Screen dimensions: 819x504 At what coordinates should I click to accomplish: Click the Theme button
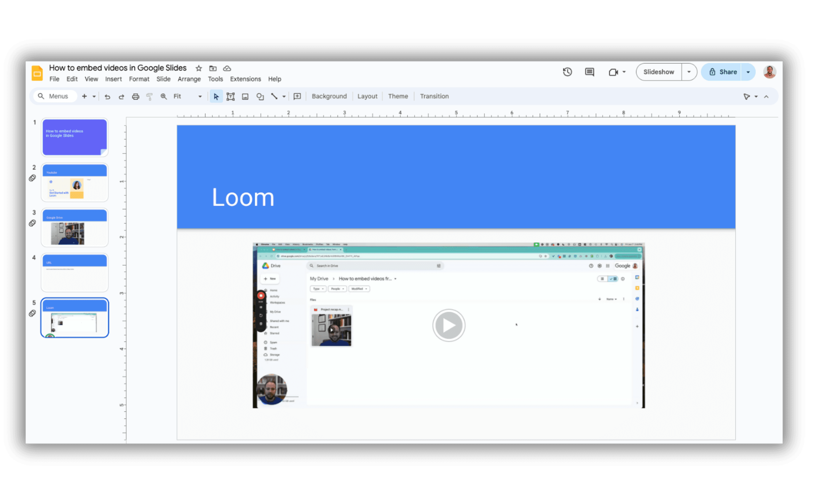click(398, 96)
